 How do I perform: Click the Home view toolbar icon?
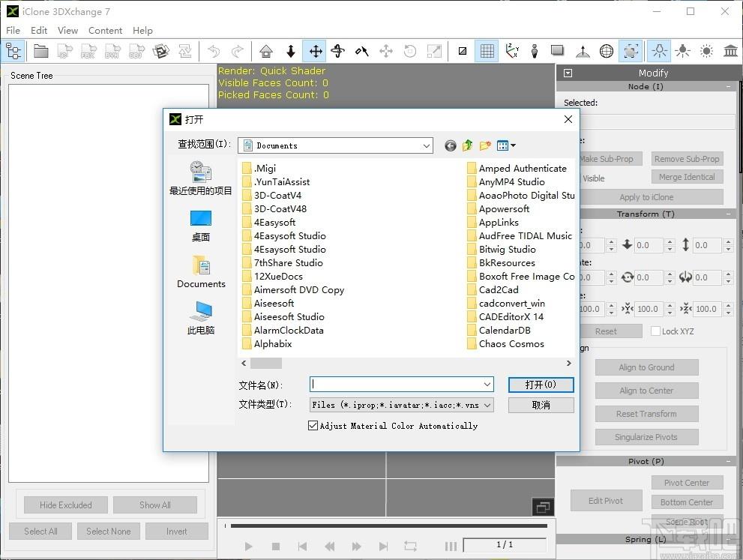pos(266,51)
